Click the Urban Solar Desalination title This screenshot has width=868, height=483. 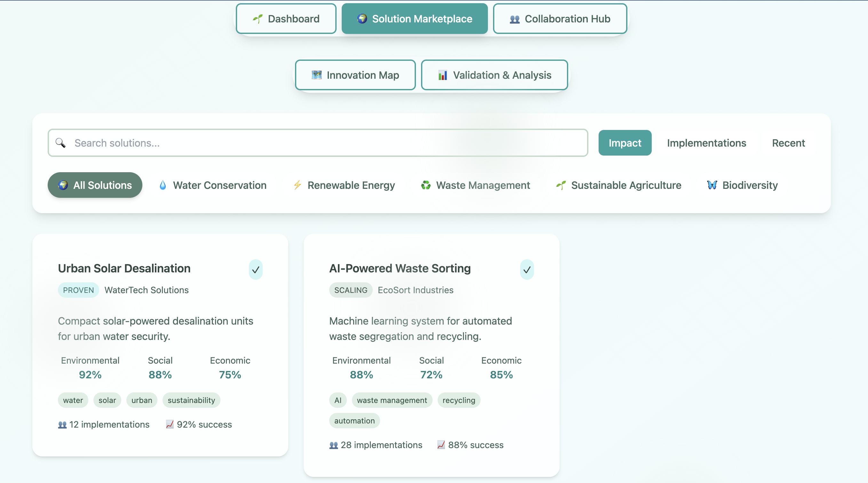pyautogui.click(x=124, y=268)
